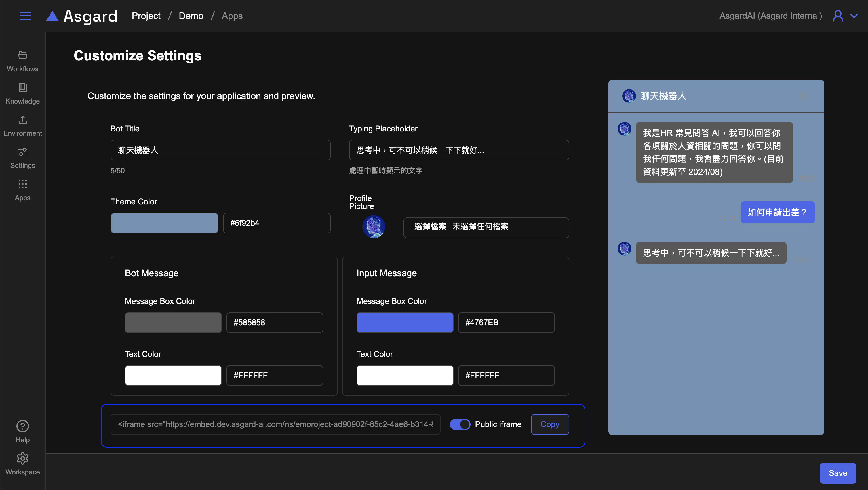This screenshot has width=868, height=490.
Task: Click the Asgard triangle logo
Action: tap(52, 16)
